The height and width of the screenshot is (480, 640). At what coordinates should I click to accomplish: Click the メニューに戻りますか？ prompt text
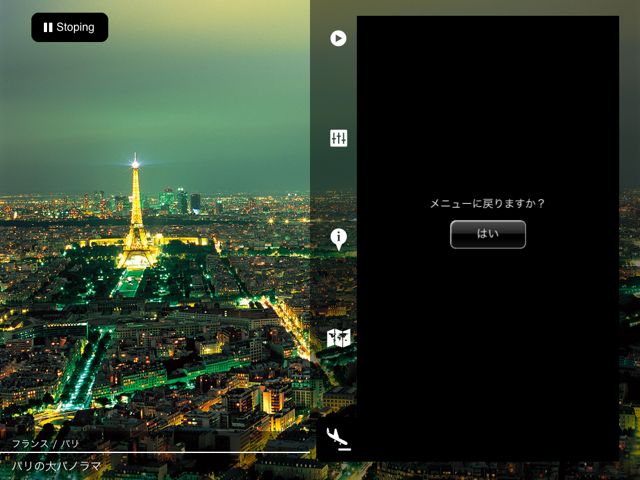[x=487, y=203]
